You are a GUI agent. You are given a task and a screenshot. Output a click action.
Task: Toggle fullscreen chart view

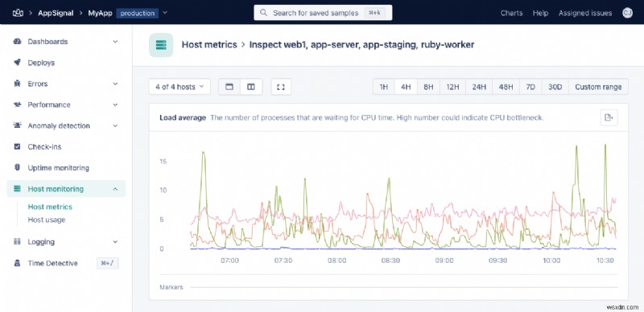(281, 87)
